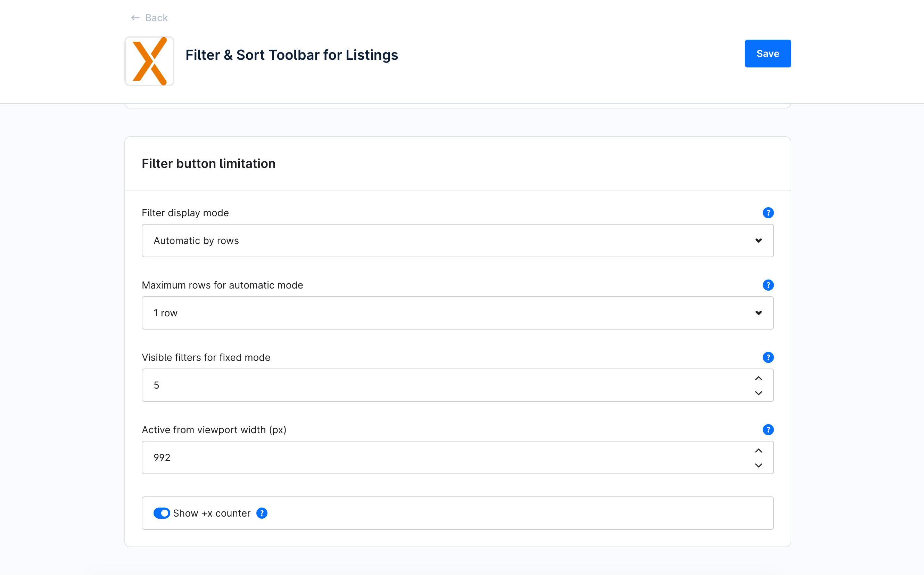Show help for Maximum rows for automatic mode

point(768,285)
